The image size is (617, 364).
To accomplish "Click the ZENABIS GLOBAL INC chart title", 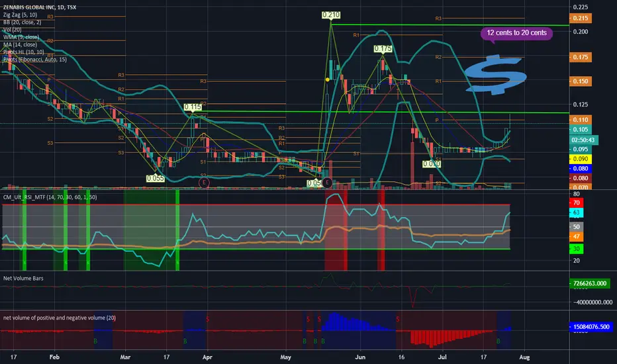I will pos(39,7).
